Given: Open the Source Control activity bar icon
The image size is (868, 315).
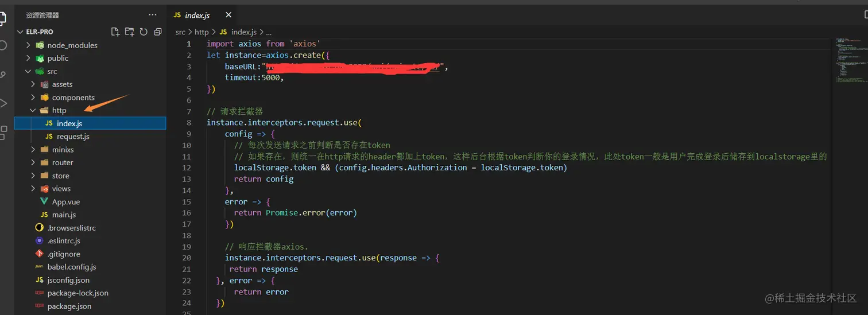Looking at the screenshot, I should click(x=3, y=75).
